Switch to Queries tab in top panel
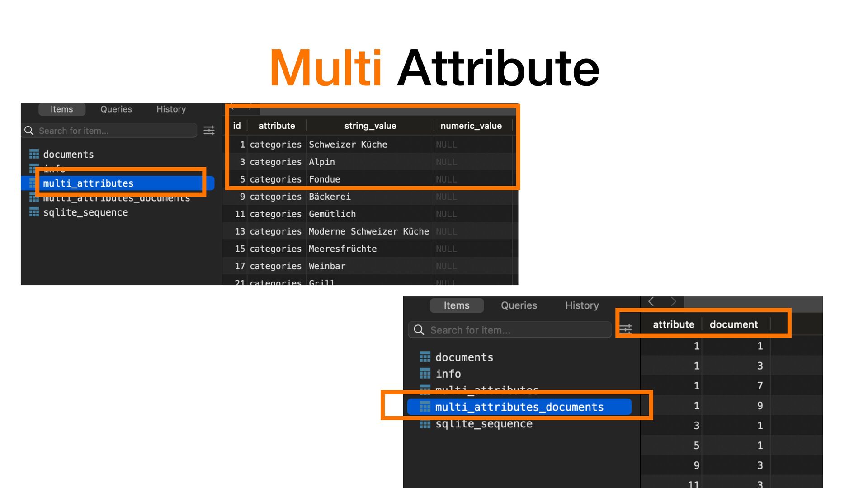 [x=116, y=109]
